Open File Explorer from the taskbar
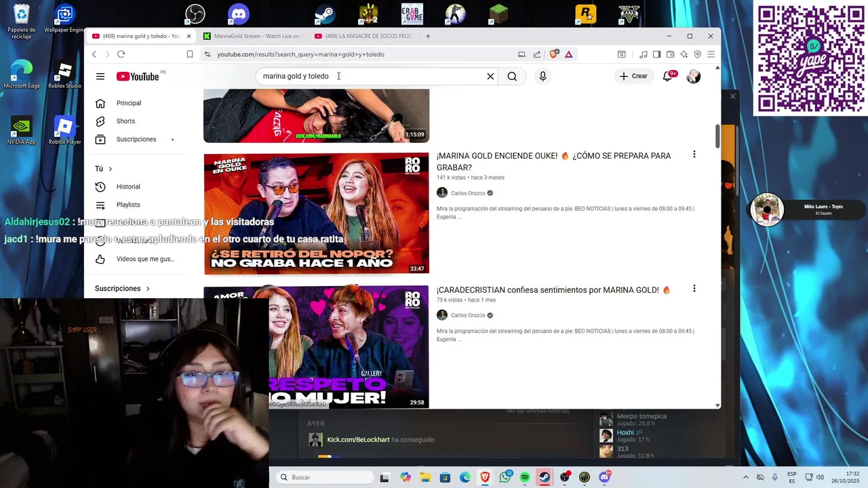This screenshot has height=488, width=868. click(x=425, y=477)
